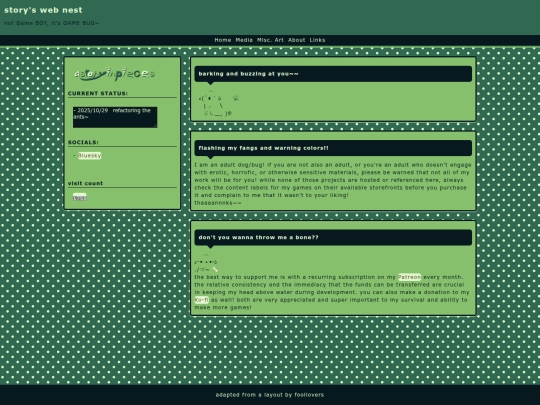Click the storyinpieces logo image

(x=115, y=74)
